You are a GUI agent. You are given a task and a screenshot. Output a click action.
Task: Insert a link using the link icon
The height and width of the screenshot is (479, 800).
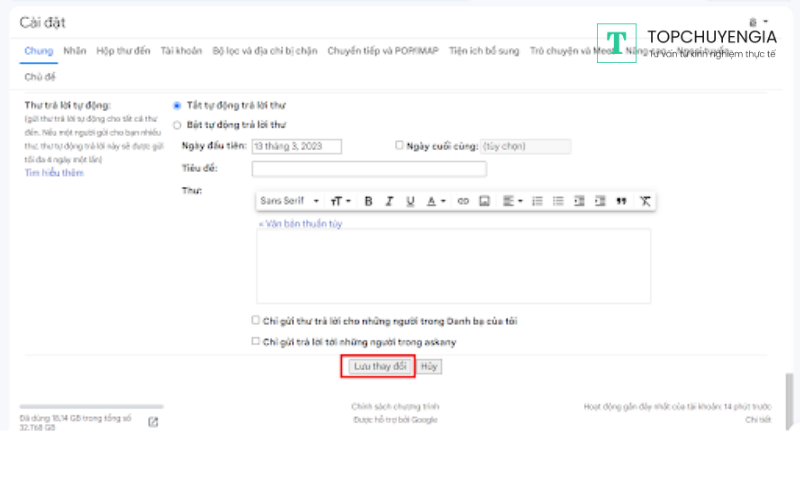463,201
